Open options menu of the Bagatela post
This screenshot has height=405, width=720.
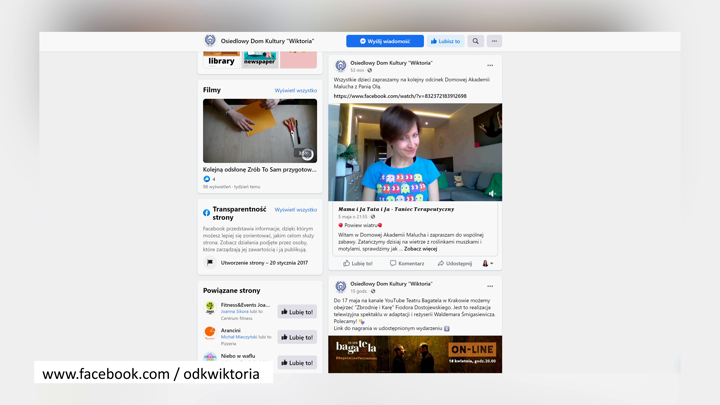point(490,286)
